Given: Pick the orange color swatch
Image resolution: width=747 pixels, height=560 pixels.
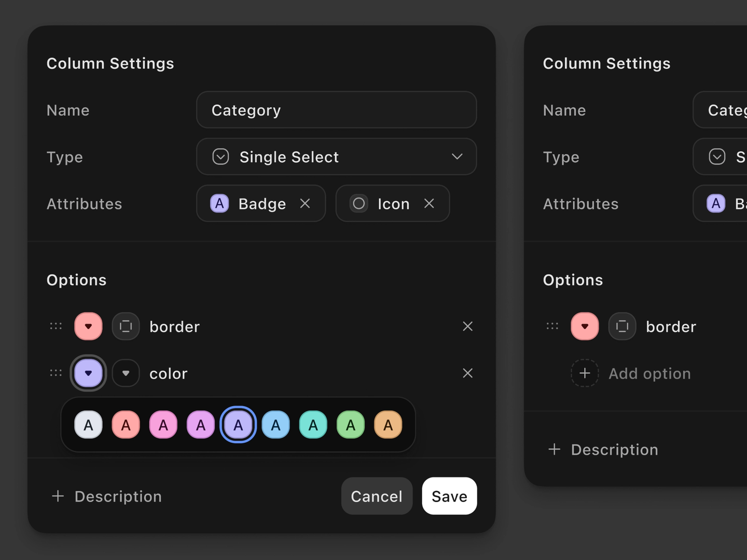Looking at the screenshot, I should click(388, 425).
